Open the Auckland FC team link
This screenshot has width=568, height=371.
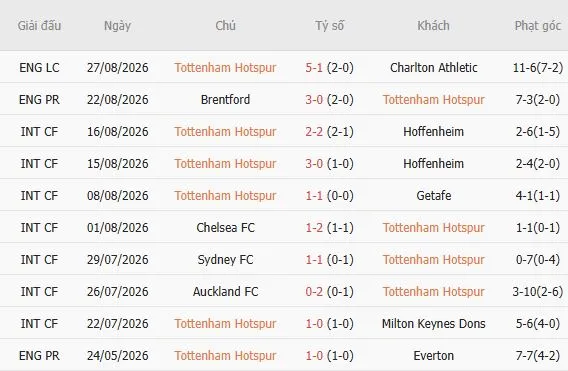pyautogui.click(x=225, y=292)
